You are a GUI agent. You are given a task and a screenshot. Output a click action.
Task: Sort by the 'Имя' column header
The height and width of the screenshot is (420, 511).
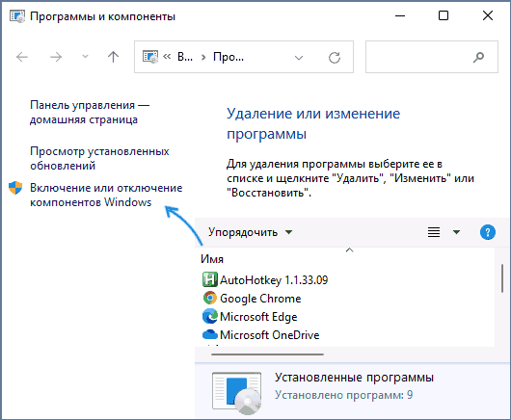(x=212, y=259)
